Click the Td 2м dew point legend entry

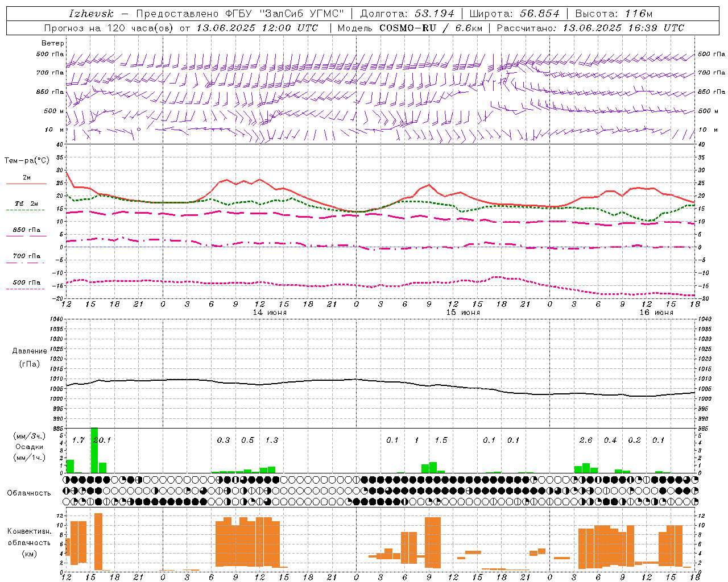coord(26,203)
